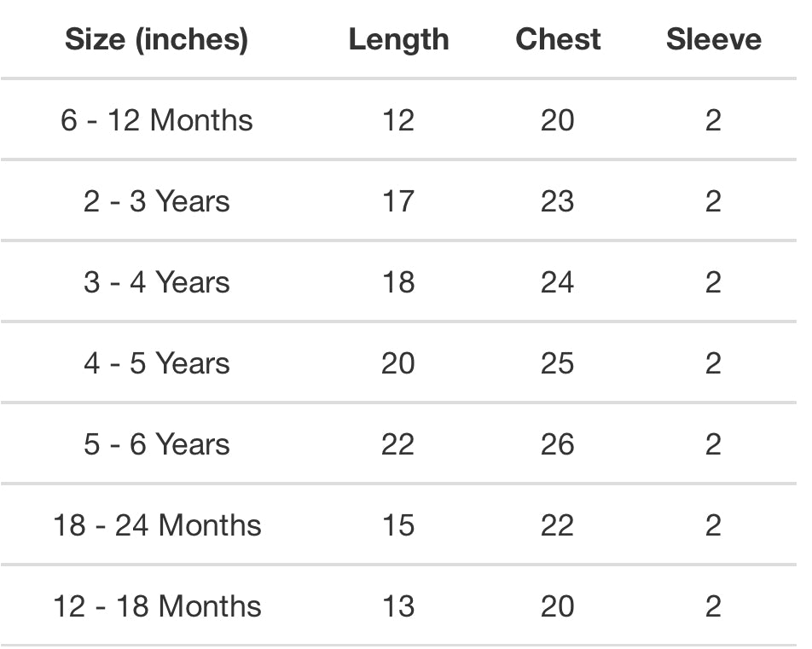Select the 3 - 4 Years row label

pyautogui.click(x=156, y=282)
